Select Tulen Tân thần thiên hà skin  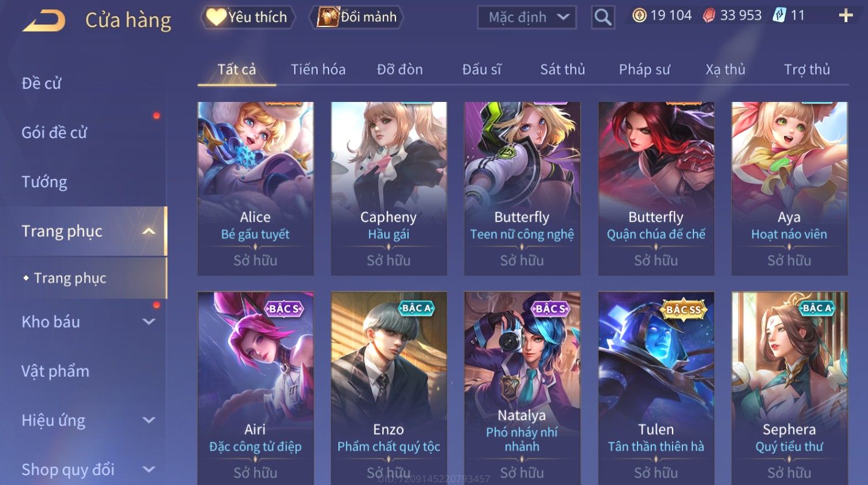(x=656, y=388)
